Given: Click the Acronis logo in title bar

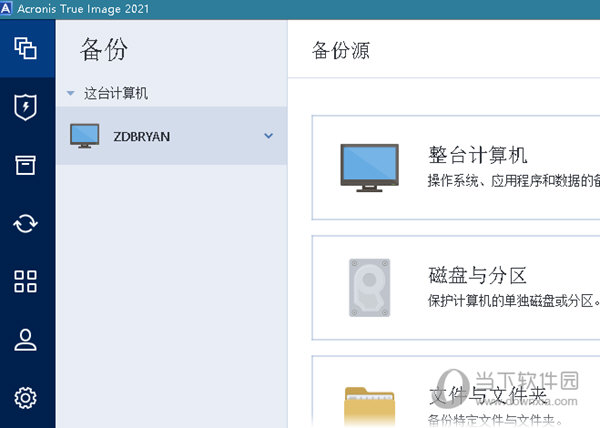Looking at the screenshot, I should pyautogui.click(x=8, y=9).
